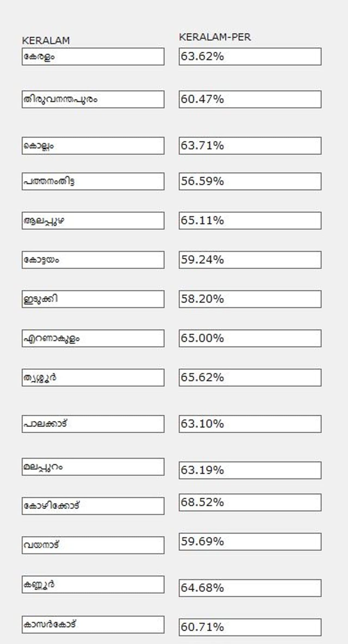348x644 pixels.
Task: Click the പാലക്കാട് text field
Action: coord(93,424)
